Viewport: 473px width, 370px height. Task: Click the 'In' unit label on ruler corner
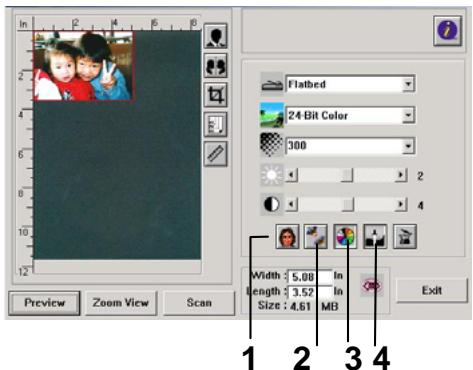click(x=23, y=24)
